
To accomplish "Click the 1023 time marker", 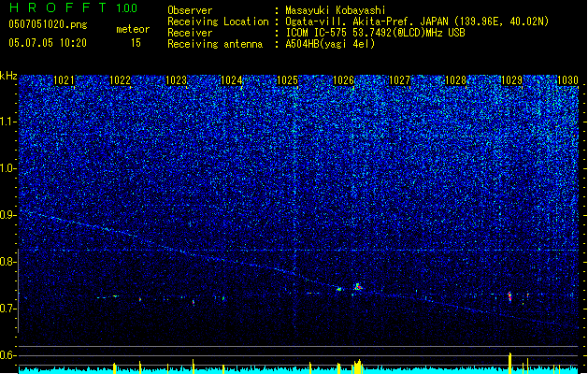I will point(176,80).
